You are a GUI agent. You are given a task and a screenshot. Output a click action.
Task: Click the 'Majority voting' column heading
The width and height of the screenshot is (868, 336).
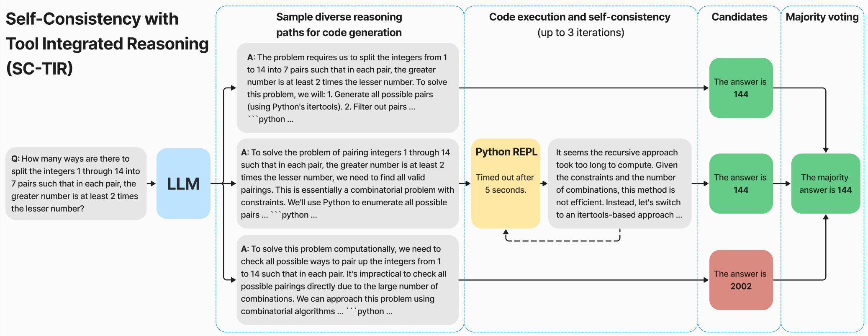coord(822,17)
